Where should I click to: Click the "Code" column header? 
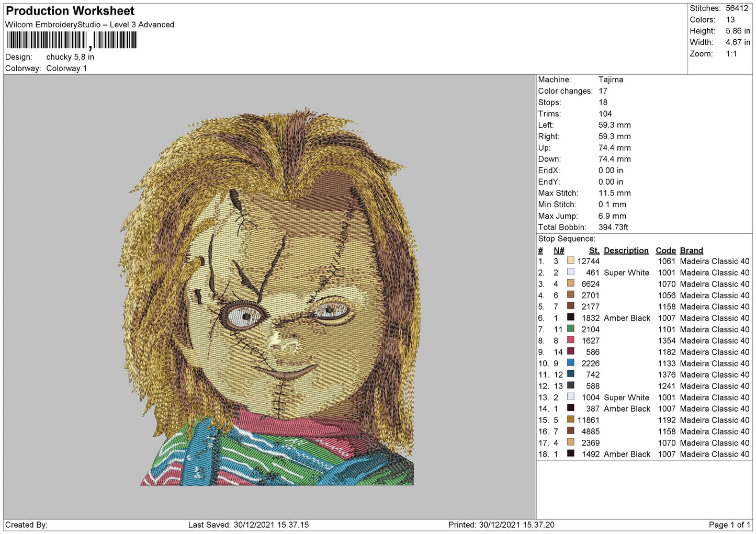(x=665, y=251)
